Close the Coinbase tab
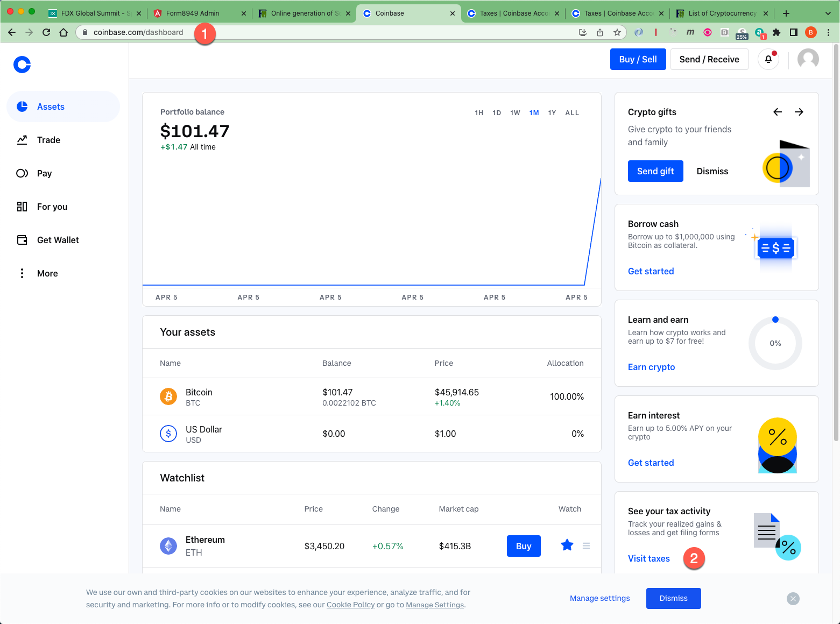This screenshot has height=624, width=840. point(452,13)
